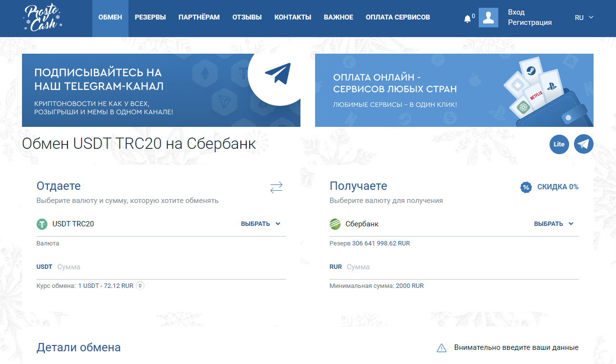Click the zero badge next to exchange rate
Viewport: 616px width, 364px height.
pyautogui.click(x=140, y=285)
